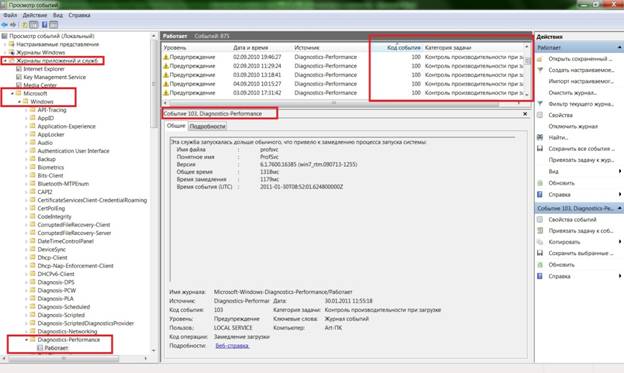Screen dimensions: 624x373
Task: Collapse the Microsoft folder in the tree
Action: pyautogui.click(x=12, y=94)
